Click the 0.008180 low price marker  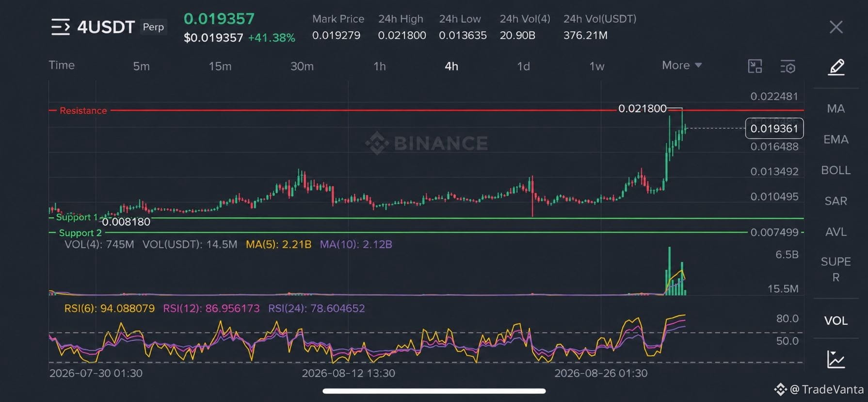(x=126, y=222)
